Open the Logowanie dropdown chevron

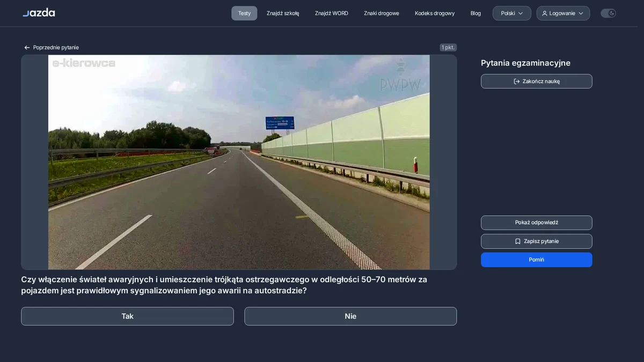[x=581, y=13]
